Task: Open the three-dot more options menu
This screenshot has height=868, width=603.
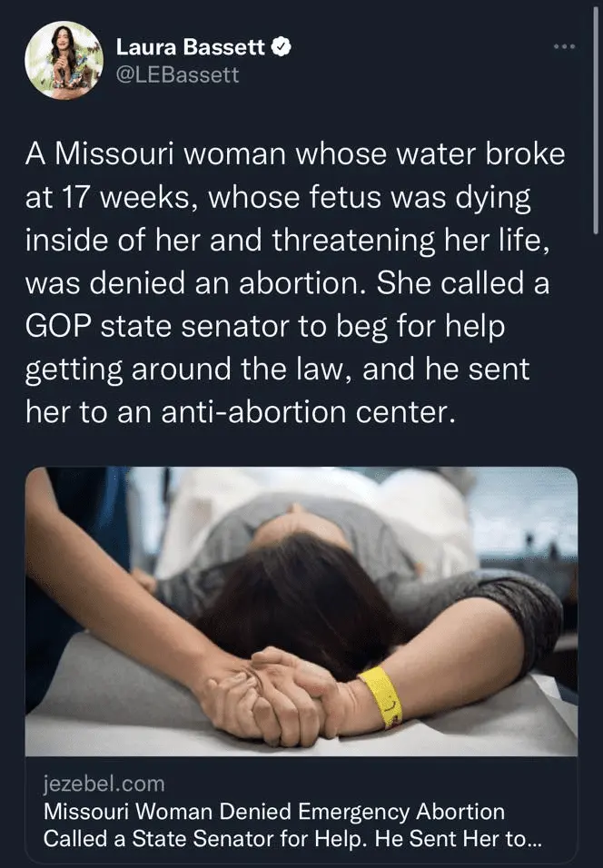Action: click(565, 46)
